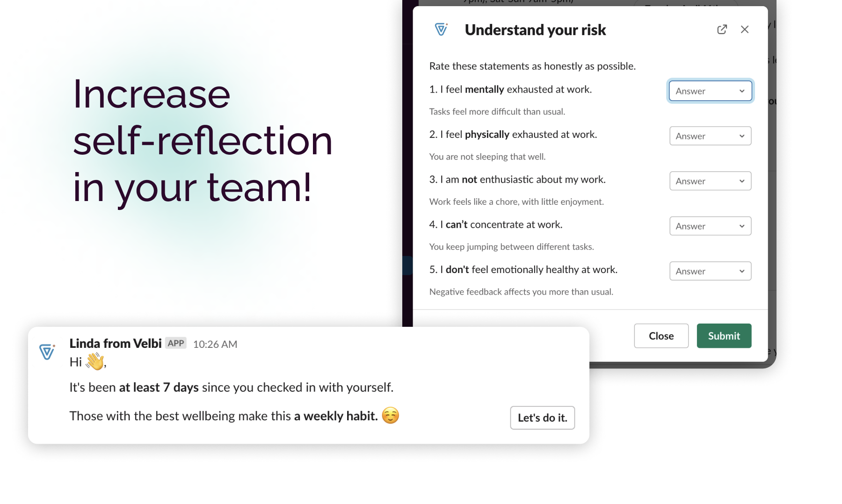Open the Answer dropdown for emotionally healthy

point(710,271)
